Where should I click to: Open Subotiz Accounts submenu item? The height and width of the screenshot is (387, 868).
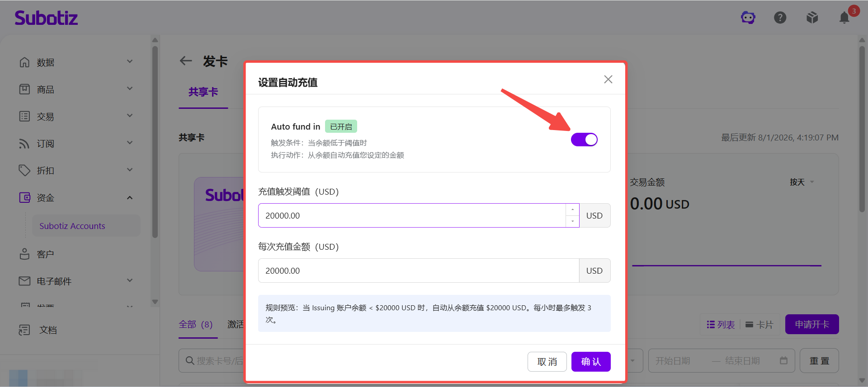[x=86, y=226]
